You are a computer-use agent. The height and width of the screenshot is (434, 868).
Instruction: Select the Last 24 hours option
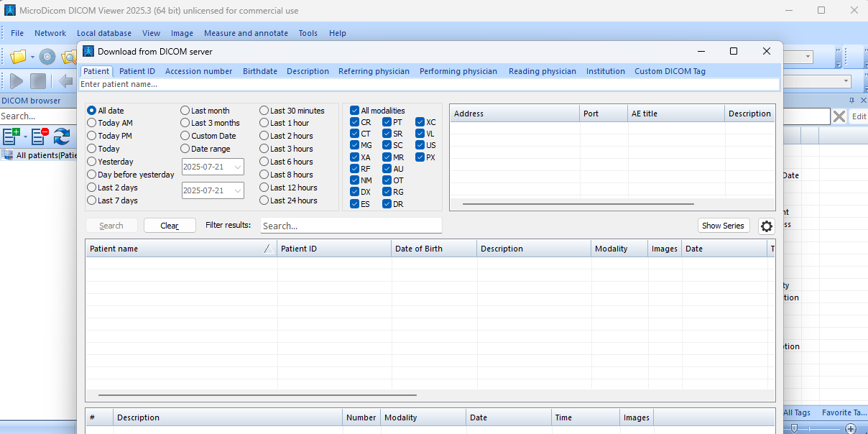pyautogui.click(x=264, y=200)
